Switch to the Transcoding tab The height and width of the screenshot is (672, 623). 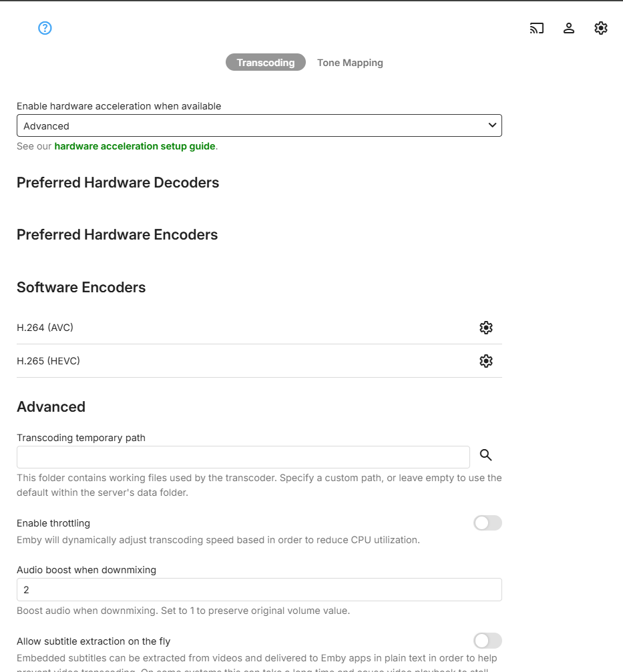click(x=265, y=63)
